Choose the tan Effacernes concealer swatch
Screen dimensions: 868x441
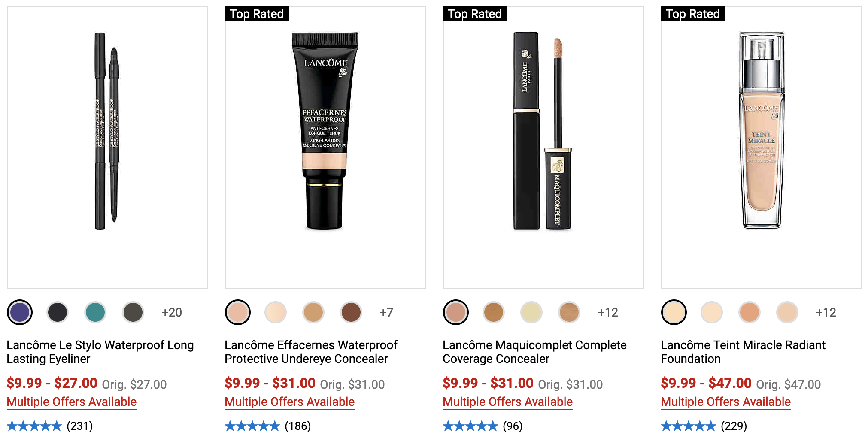(x=313, y=312)
